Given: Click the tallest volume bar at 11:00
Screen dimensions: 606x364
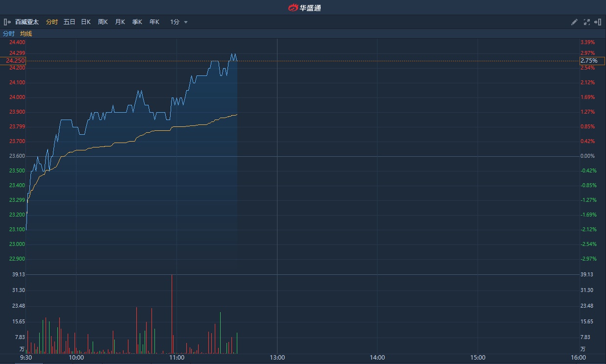Looking at the screenshot, I should point(172,314).
